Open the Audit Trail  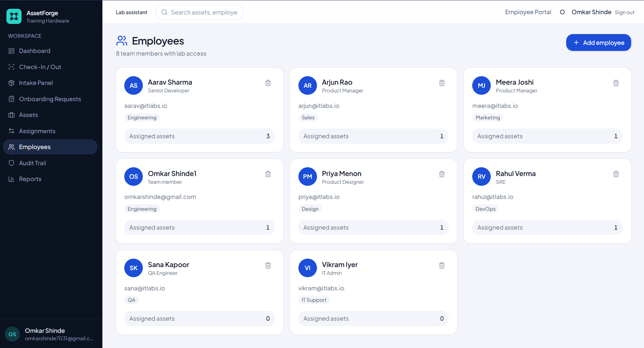coord(50,163)
